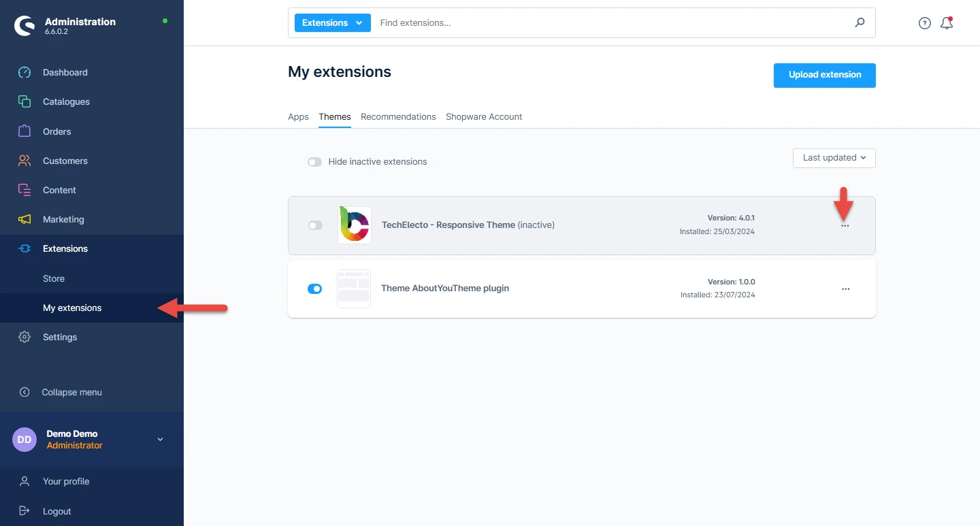Viewport: 980px width, 526px height.
Task: Click the Upload extension button
Action: [x=824, y=75]
